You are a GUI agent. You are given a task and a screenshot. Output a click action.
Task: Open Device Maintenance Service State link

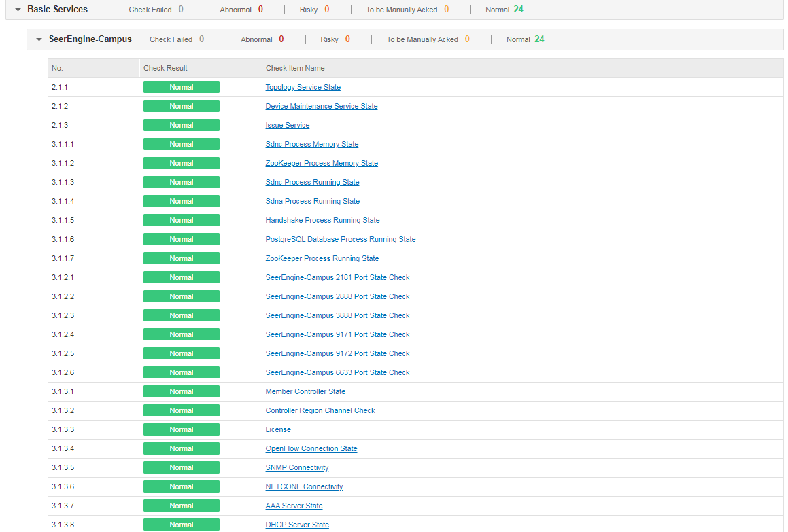pyautogui.click(x=322, y=106)
